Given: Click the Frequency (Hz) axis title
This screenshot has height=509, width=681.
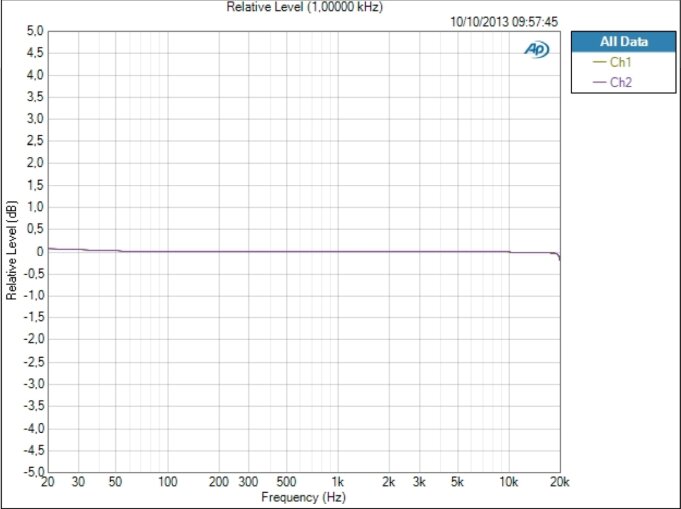Looking at the screenshot, I should coord(304,497).
